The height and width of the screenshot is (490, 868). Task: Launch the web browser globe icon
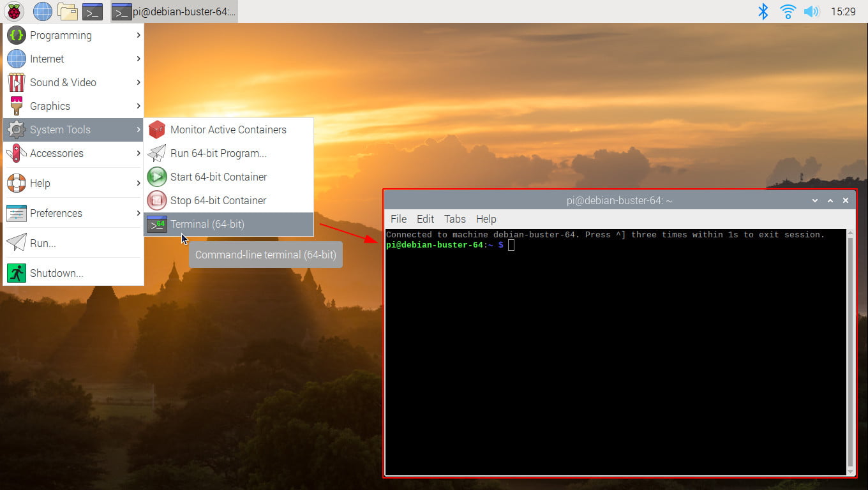43,11
